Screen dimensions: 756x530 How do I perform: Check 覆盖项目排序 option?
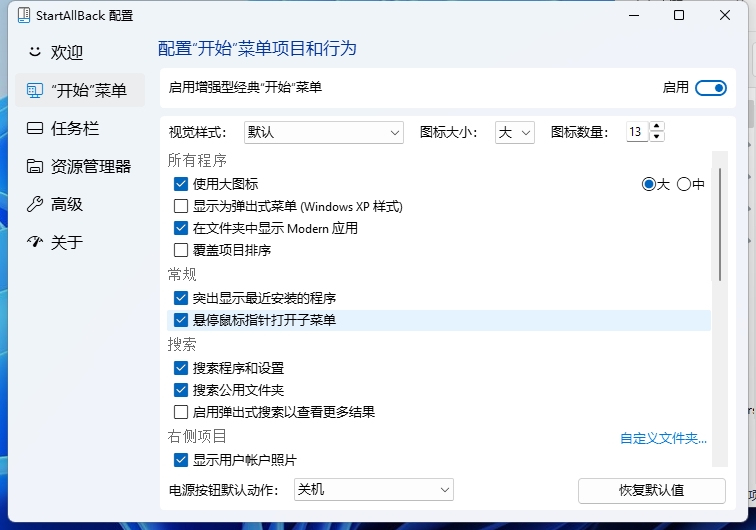point(181,250)
